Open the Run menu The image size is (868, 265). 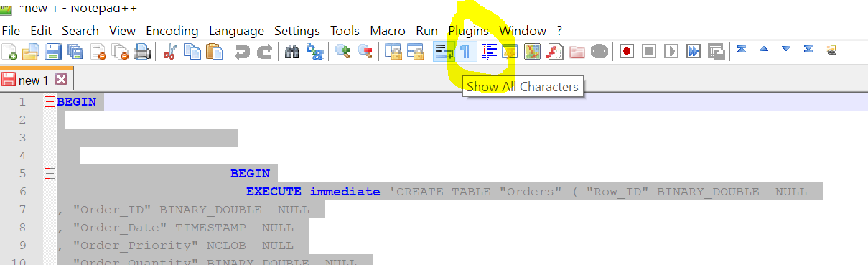pyautogui.click(x=427, y=31)
